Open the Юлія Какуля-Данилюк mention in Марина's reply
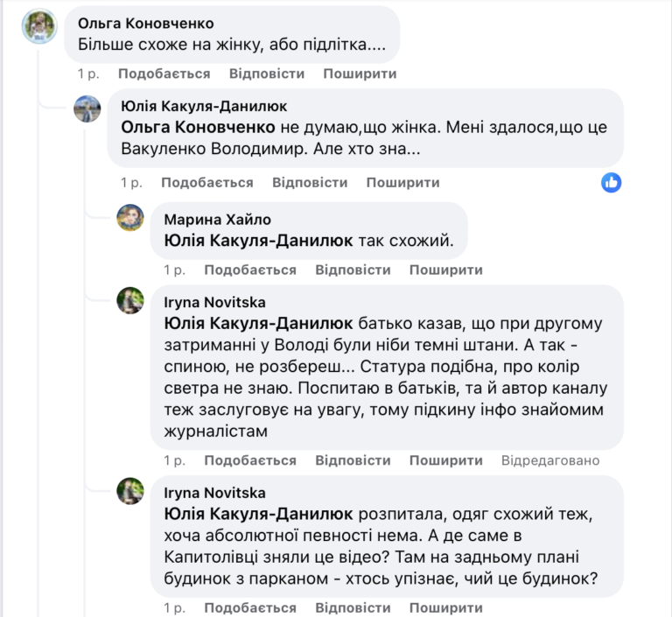 (258, 240)
